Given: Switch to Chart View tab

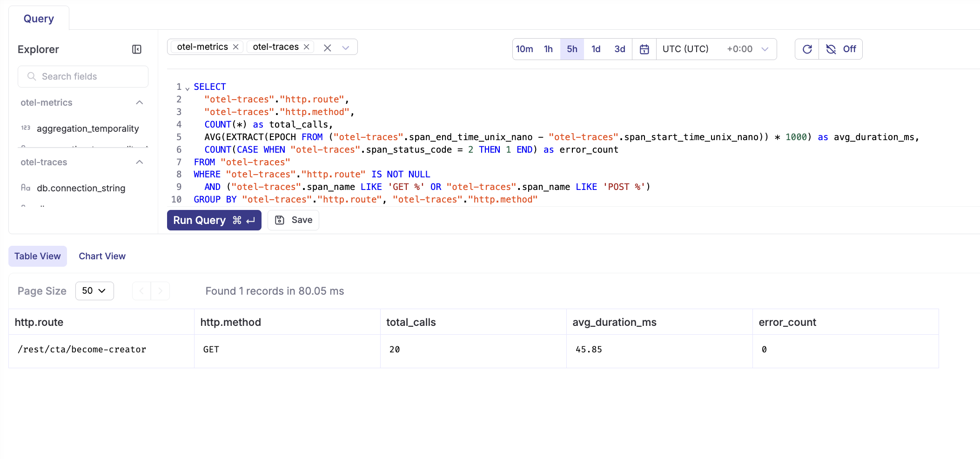Looking at the screenshot, I should 102,256.
